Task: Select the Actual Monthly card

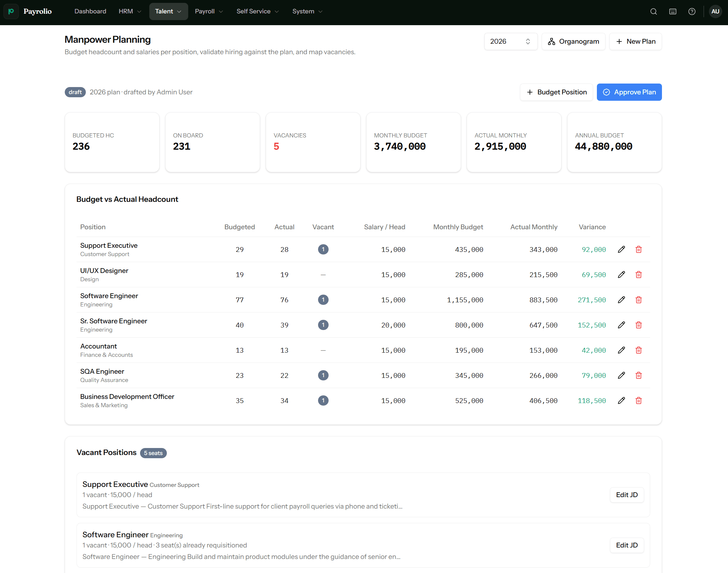Action: tap(514, 142)
